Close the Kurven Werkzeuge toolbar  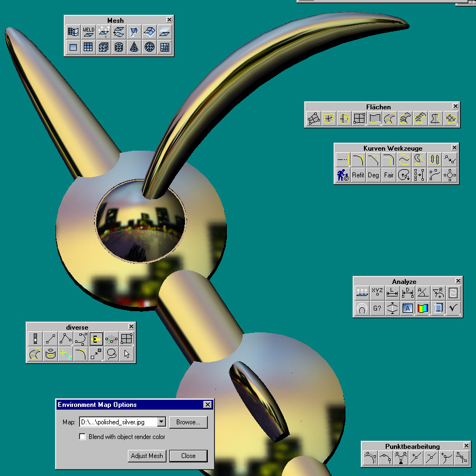pos(454,147)
